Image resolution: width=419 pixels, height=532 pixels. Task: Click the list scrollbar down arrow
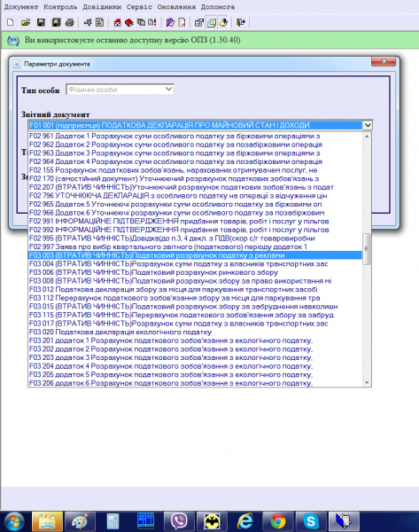click(367, 383)
